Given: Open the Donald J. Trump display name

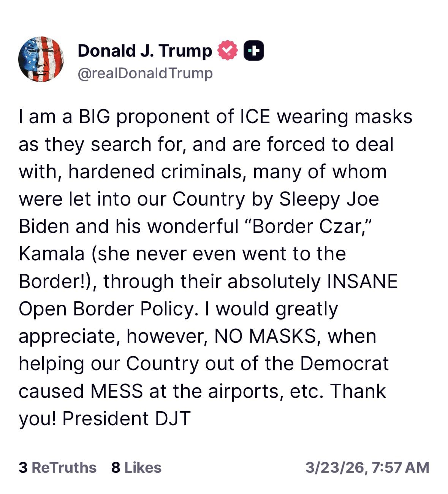Looking at the screenshot, I should point(145,51).
